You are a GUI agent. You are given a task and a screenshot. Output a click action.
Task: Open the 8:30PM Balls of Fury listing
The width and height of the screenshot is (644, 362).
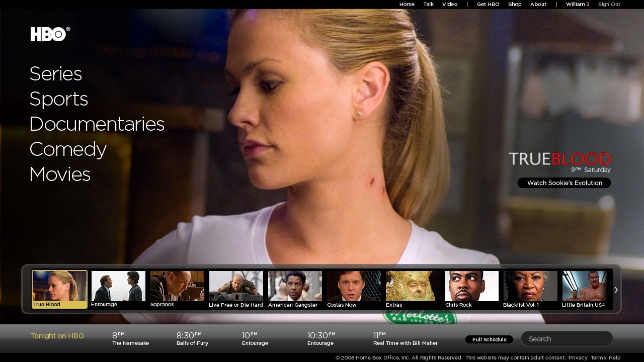point(192,339)
